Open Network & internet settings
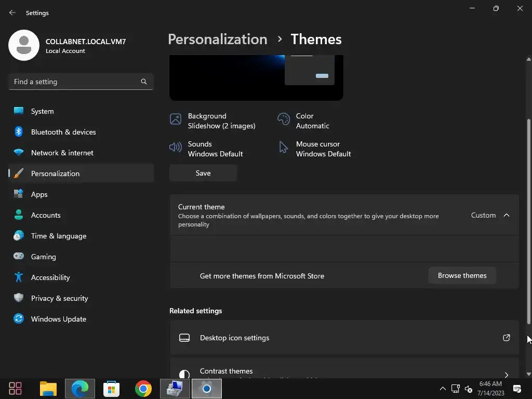The width and height of the screenshot is (532, 399). (x=81, y=153)
